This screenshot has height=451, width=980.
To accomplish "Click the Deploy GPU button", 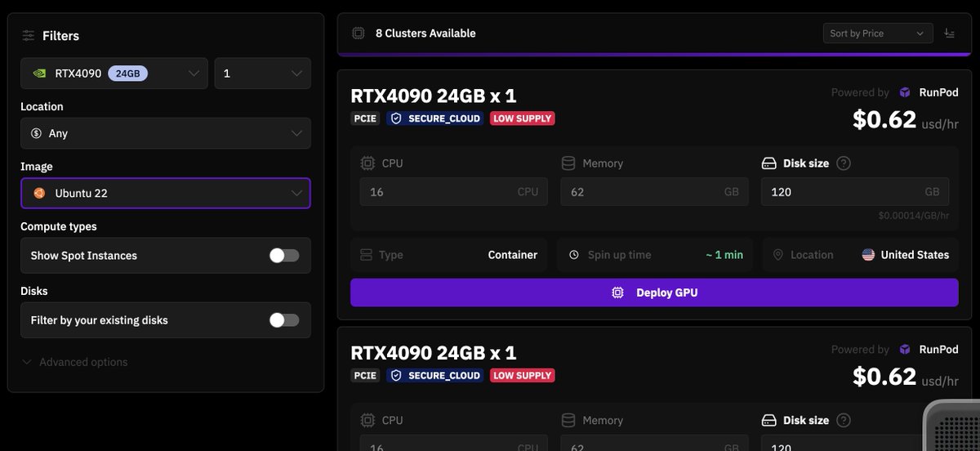I will pos(654,292).
